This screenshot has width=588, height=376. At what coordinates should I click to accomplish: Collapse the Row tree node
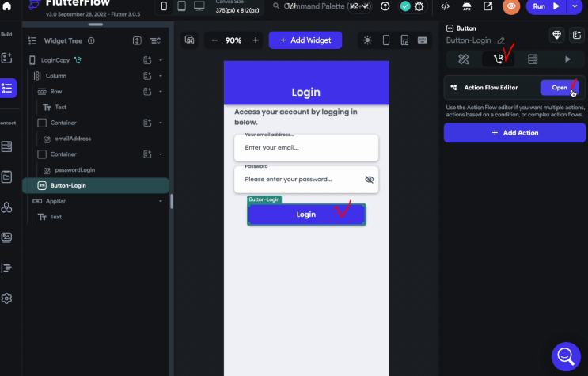(x=161, y=92)
